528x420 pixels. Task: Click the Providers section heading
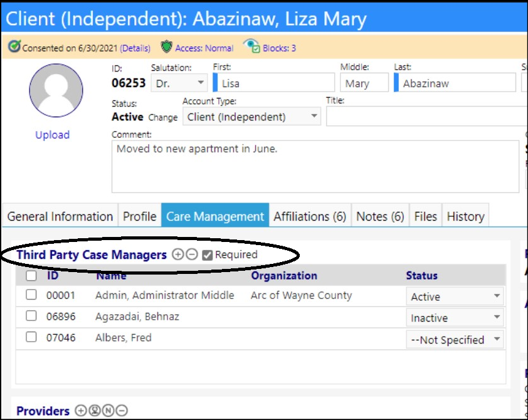click(x=43, y=411)
